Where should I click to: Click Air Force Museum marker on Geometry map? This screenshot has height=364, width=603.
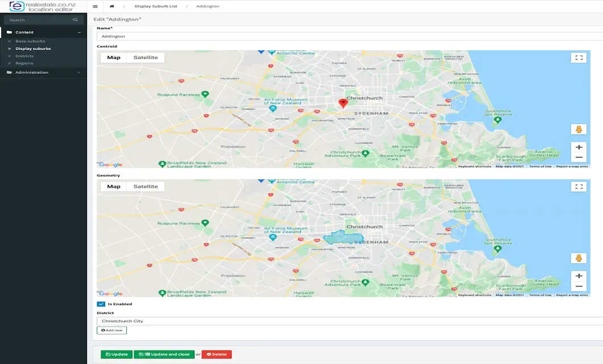(272, 237)
